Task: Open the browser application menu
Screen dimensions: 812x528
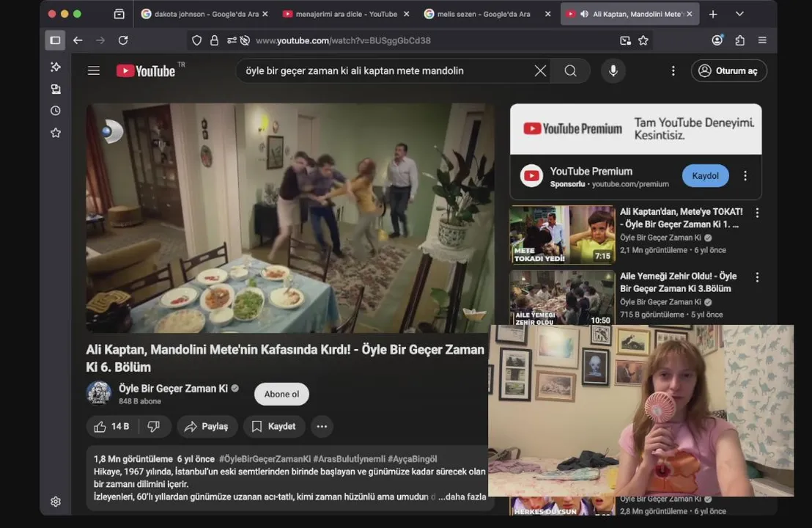Action: 762,40
